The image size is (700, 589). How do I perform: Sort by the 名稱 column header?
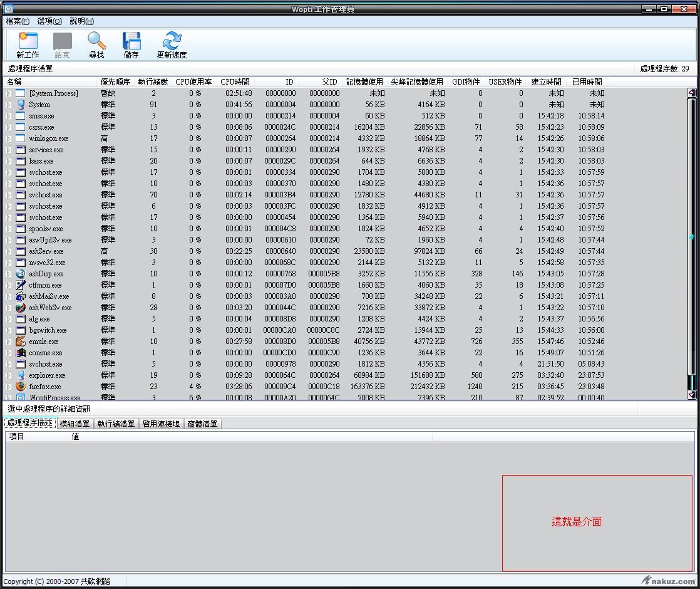[50, 82]
